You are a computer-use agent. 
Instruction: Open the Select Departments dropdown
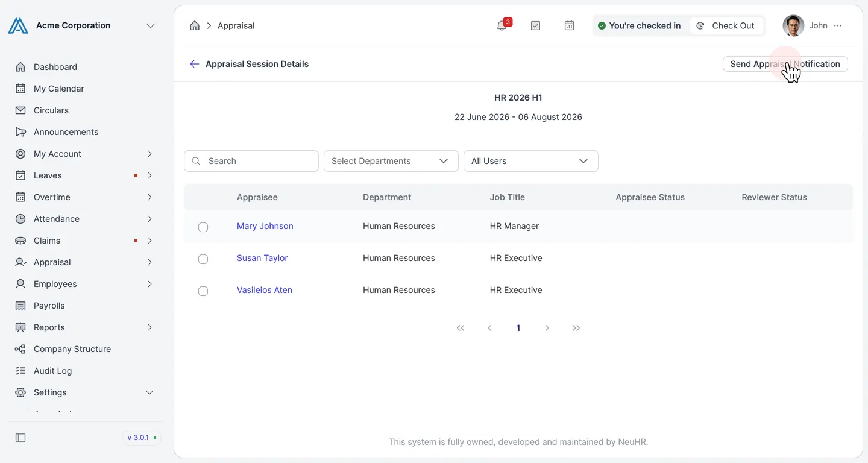point(391,161)
